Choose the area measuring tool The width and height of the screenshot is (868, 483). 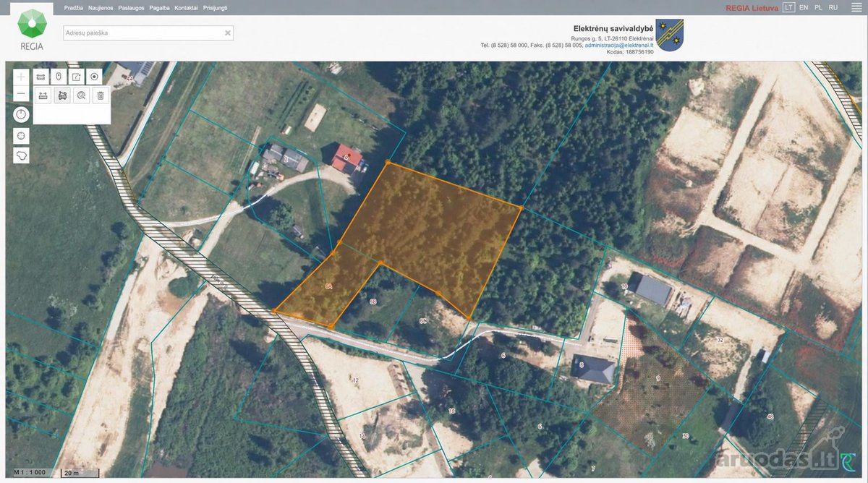[62, 95]
